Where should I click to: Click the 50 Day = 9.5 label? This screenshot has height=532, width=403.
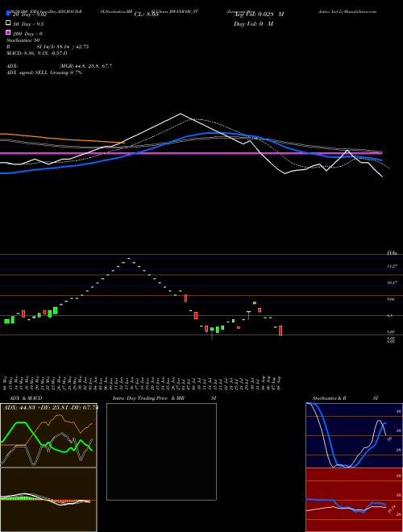click(28, 24)
